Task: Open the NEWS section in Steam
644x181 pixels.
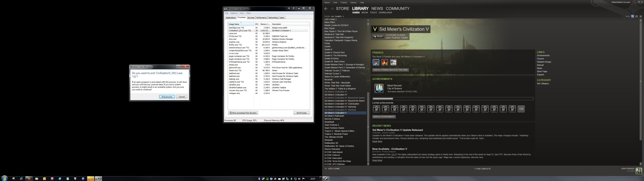Action: (377, 9)
